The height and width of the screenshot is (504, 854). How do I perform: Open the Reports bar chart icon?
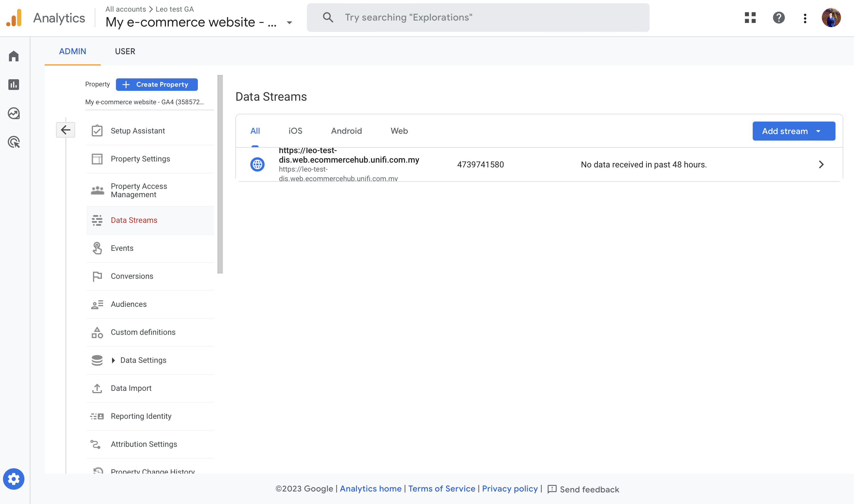click(14, 85)
